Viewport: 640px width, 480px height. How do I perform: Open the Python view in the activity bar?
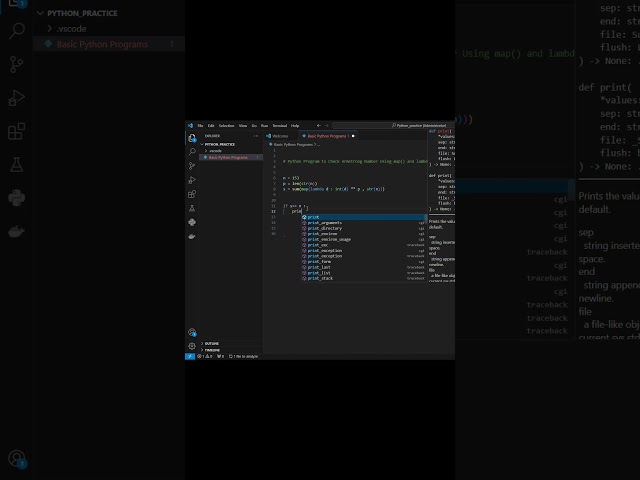tap(192, 222)
